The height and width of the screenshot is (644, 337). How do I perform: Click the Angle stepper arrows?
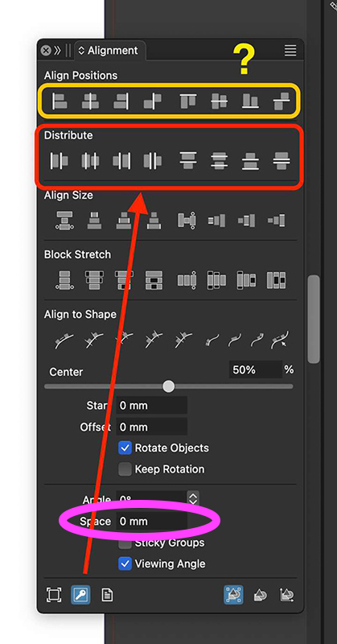coord(193,499)
